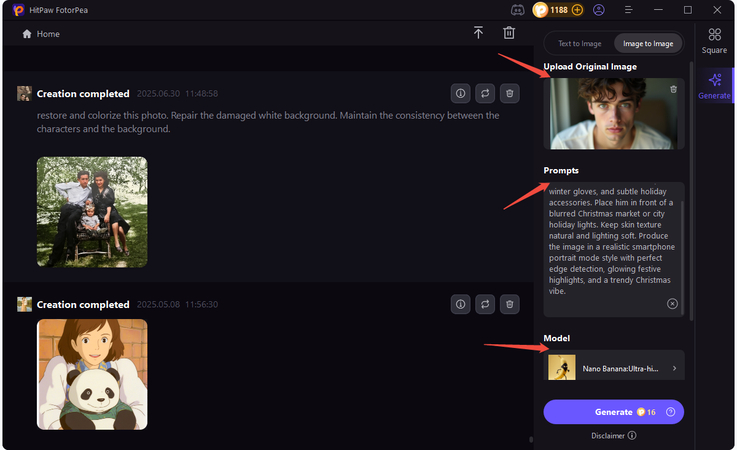Viewport: 737px width, 450px height.
Task: Open the Square sidebar panel
Action: tap(714, 40)
